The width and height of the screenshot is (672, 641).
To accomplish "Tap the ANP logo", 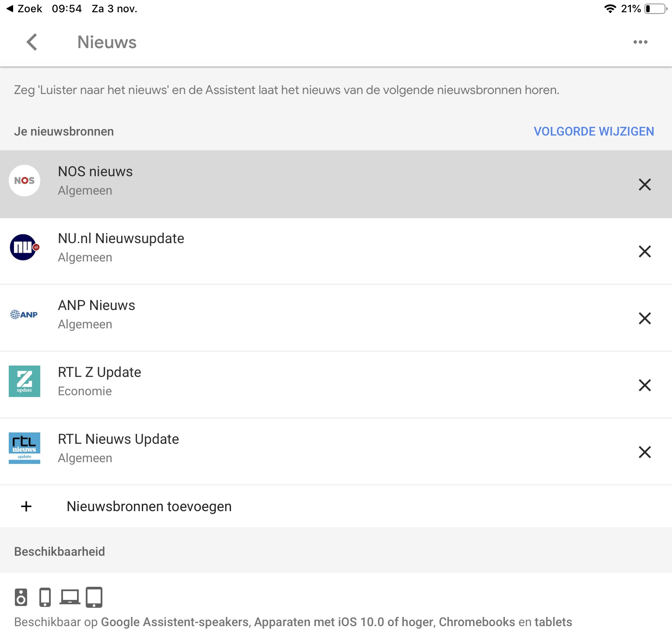I will click(24, 314).
